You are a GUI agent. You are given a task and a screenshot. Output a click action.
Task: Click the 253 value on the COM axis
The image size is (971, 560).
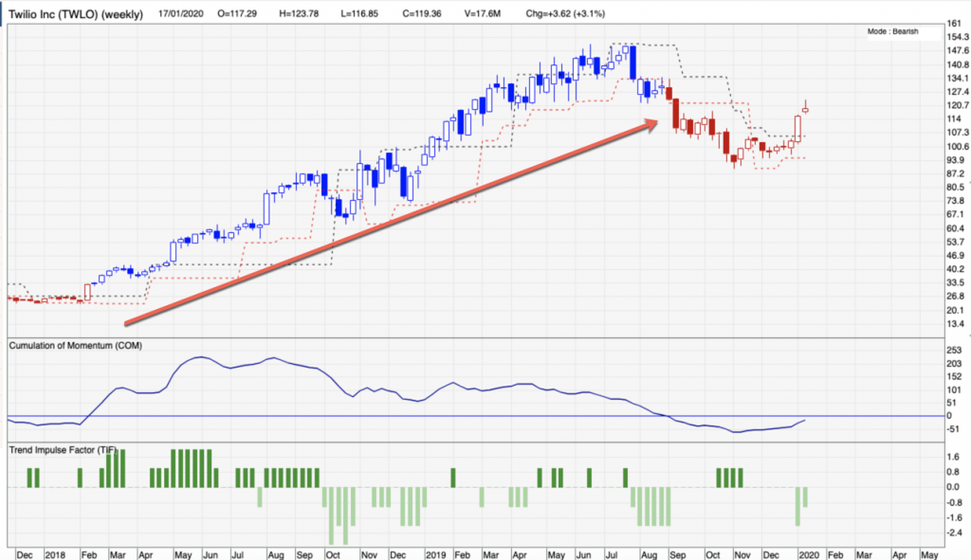[954, 351]
